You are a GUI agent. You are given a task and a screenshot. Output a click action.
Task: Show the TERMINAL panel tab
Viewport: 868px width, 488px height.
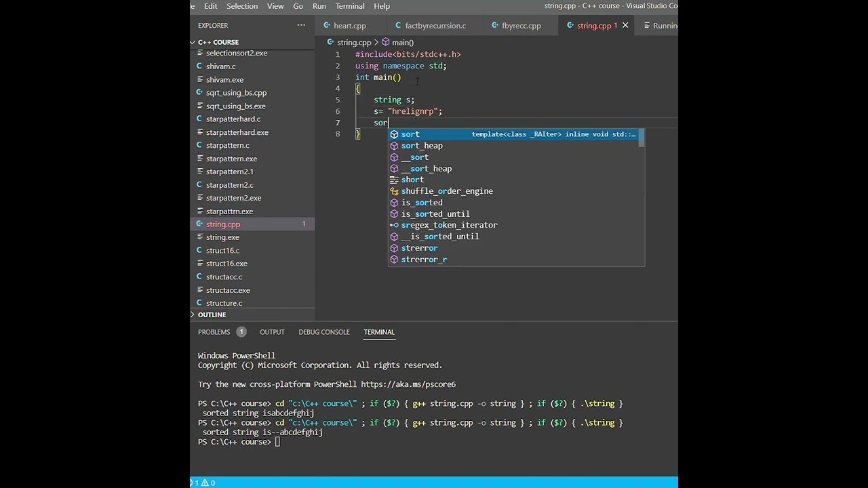pyautogui.click(x=379, y=332)
